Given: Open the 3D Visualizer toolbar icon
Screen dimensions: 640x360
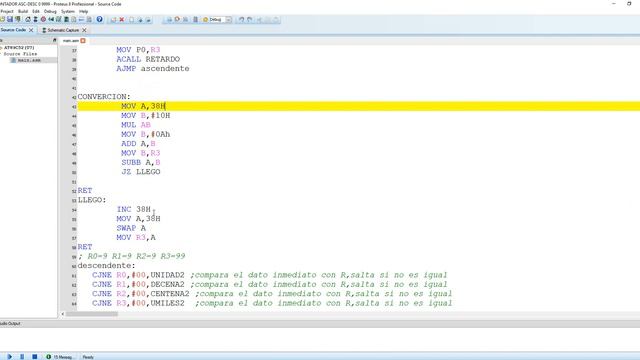Looking at the screenshot, I should (x=51, y=19).
